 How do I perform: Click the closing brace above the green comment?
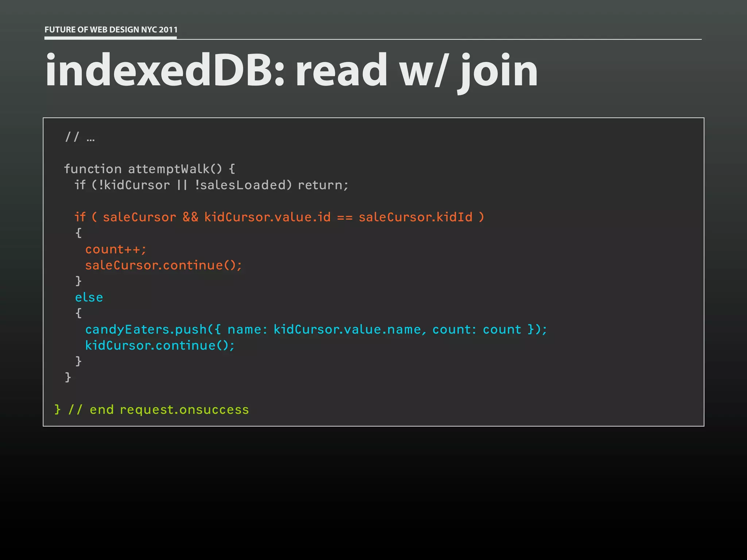tap(68, 377)
